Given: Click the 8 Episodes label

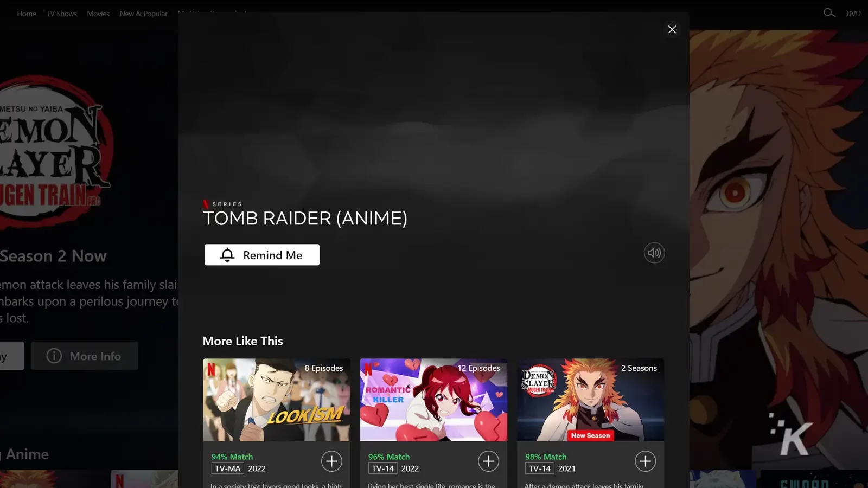Looking at the screenshot, I should point(324,368).
